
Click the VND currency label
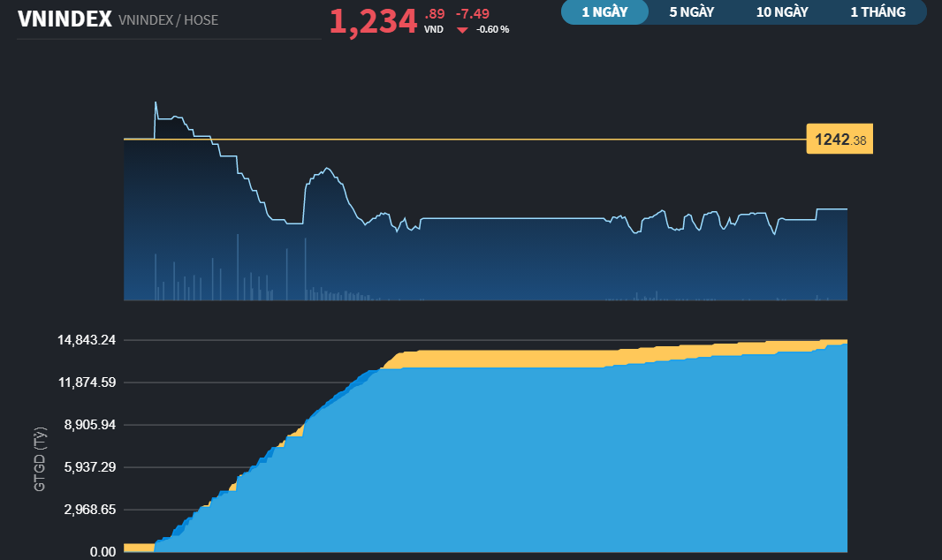[434, 29]
